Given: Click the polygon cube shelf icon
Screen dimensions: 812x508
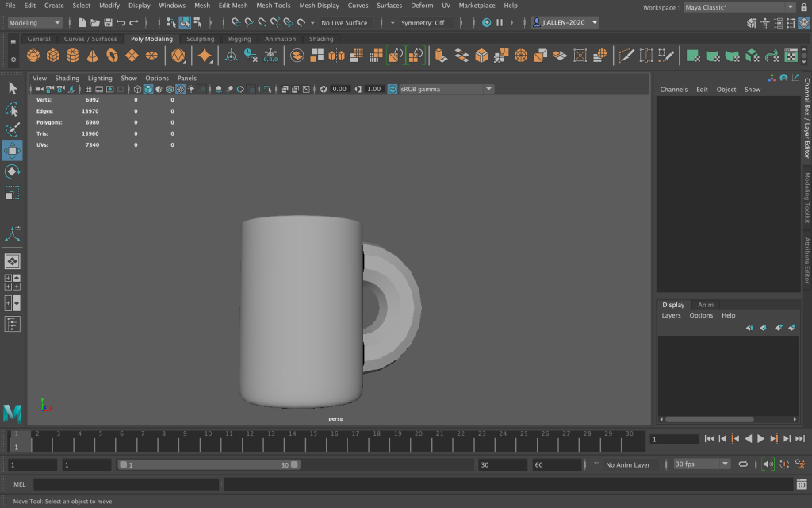Looking at the screenshot, I should 53,56.
